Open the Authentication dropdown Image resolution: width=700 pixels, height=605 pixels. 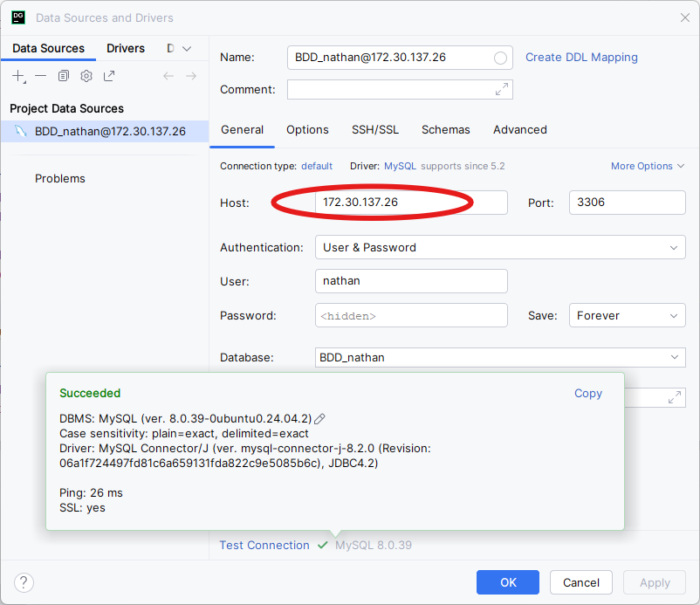(x=499, y=248)
